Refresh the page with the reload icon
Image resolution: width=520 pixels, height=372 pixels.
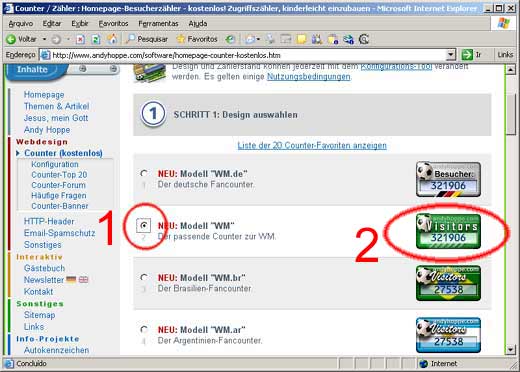coord(96,40)
